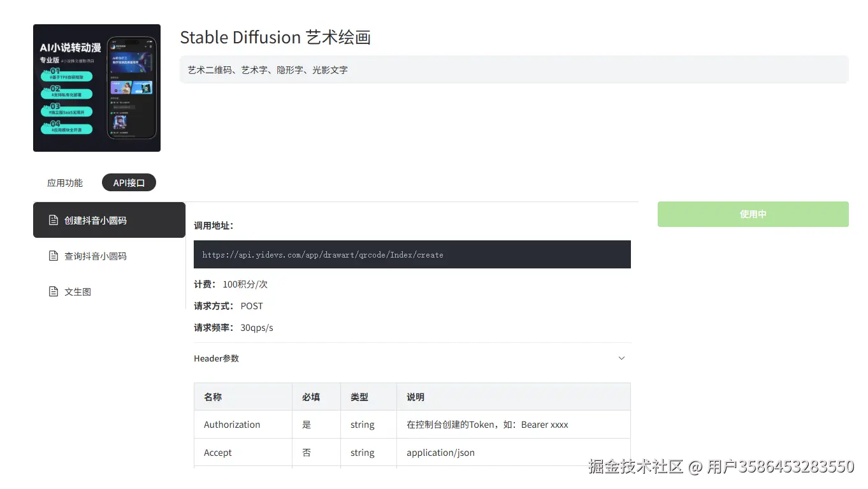Click the Authorization cell
This screenshot has width=868, height=489.
click(243, 425)
